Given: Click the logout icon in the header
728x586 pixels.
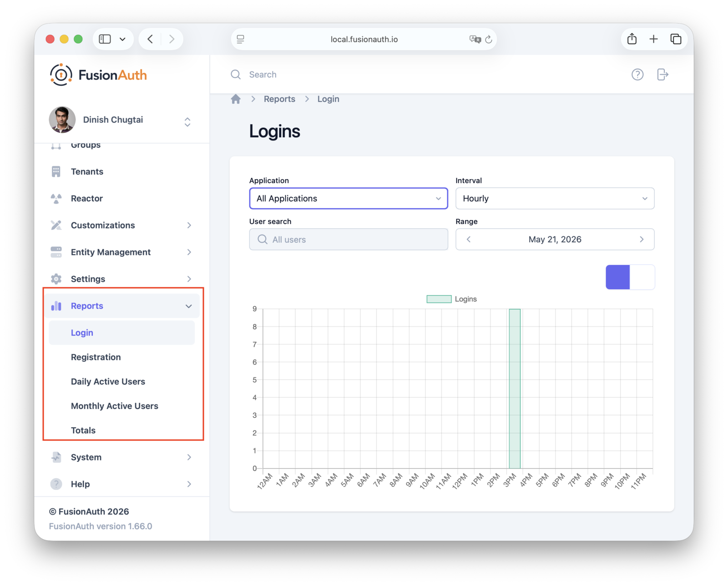Looking at the screenshot, I should (663, 75).
